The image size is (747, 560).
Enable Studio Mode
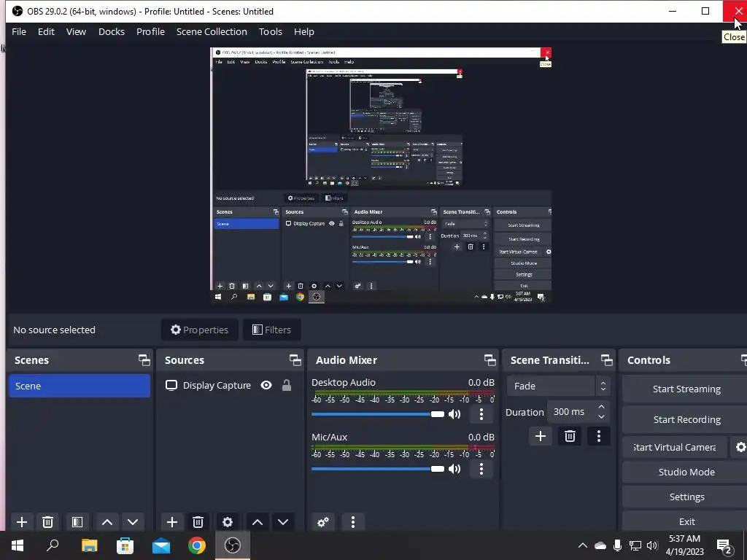686,472
